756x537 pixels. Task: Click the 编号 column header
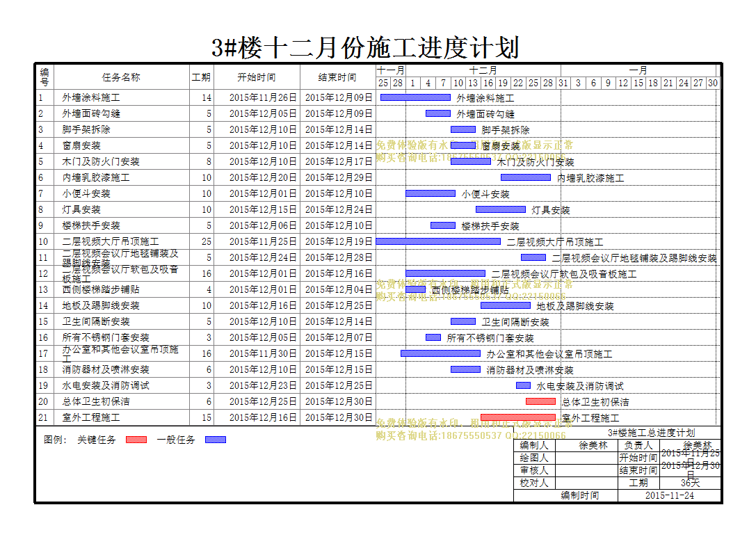[45, 77]
